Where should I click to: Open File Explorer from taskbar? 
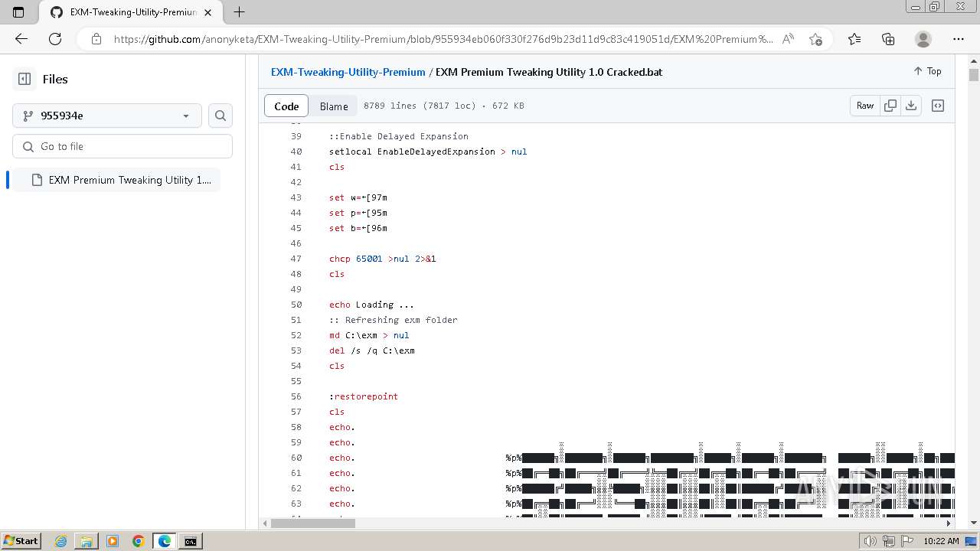tap(87, 541)
